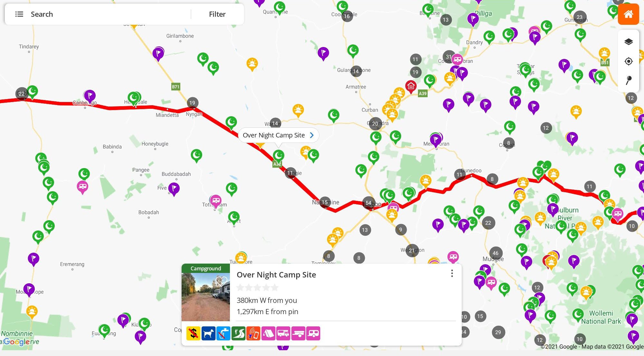Select the tent camping icon on the card
Screen dimensions: 644x356
coord(269,333)
